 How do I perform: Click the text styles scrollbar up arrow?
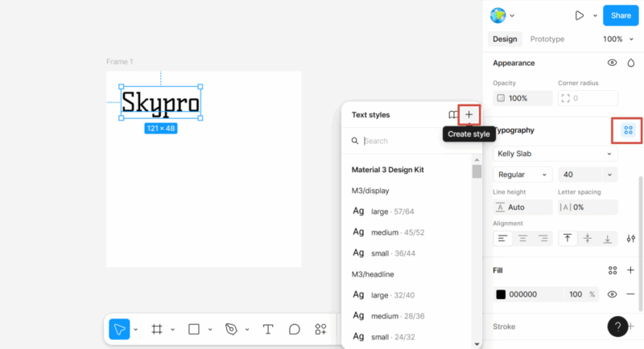click(477, 160)
